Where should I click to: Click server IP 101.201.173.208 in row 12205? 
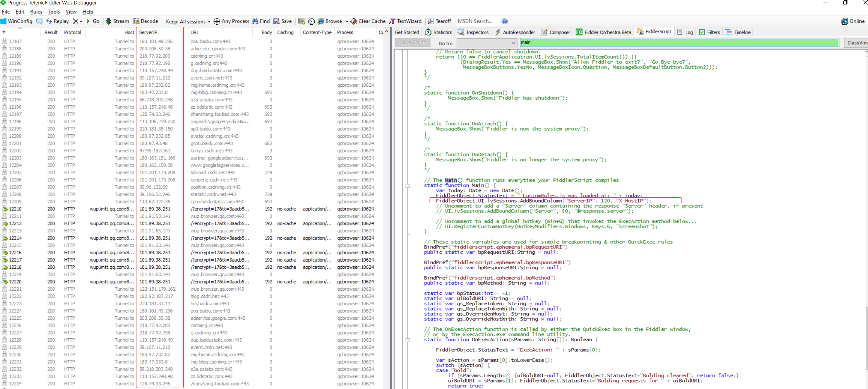[157, 172]
